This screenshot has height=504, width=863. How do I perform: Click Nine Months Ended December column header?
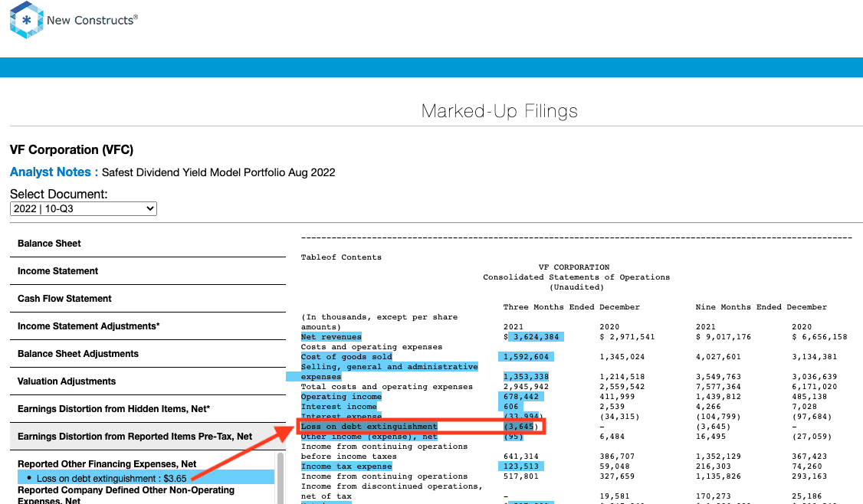(761, 307)
